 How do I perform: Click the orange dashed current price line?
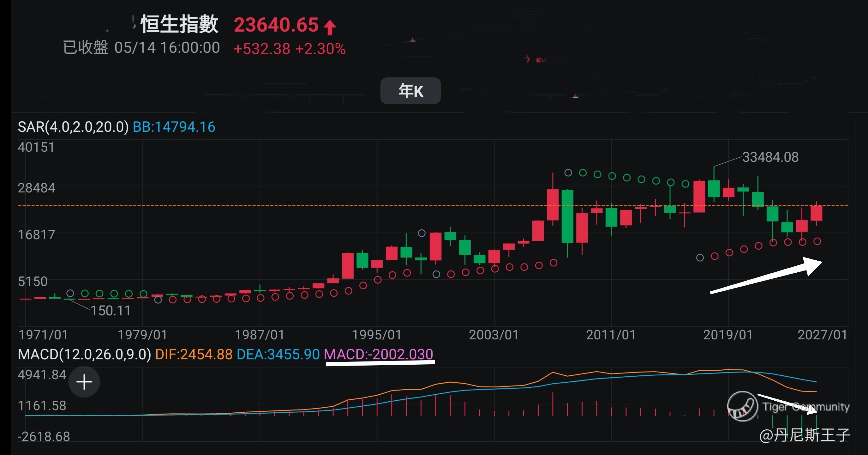click(x=433, y=205)
